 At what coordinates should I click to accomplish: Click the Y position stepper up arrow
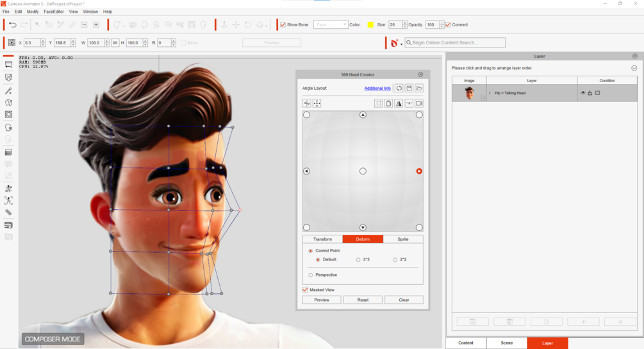[x=73, y=40]
